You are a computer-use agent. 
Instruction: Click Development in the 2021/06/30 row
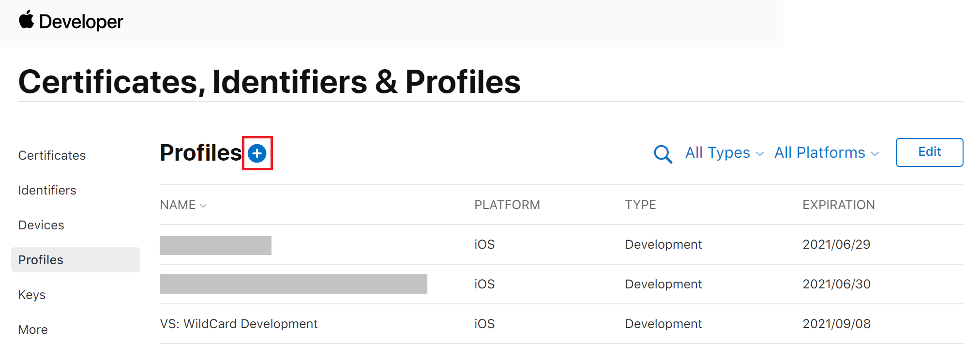point(663,284)
